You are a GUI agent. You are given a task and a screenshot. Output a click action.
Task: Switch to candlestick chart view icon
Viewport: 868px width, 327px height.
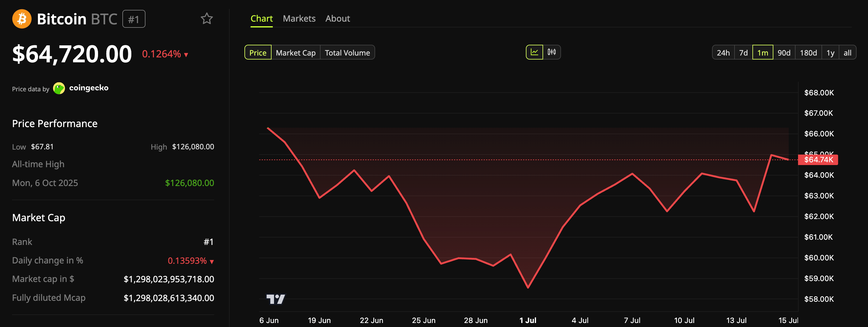coord(552,52)
